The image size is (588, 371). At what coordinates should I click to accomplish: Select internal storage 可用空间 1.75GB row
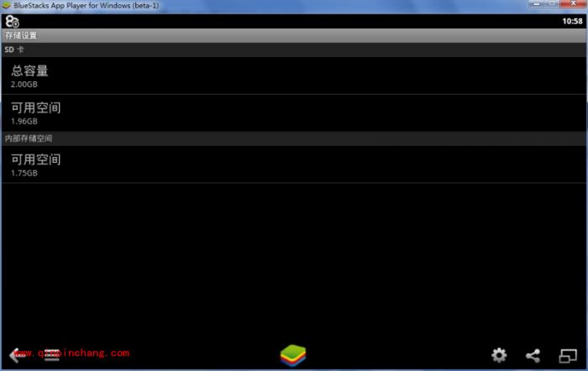coord(294,165)
